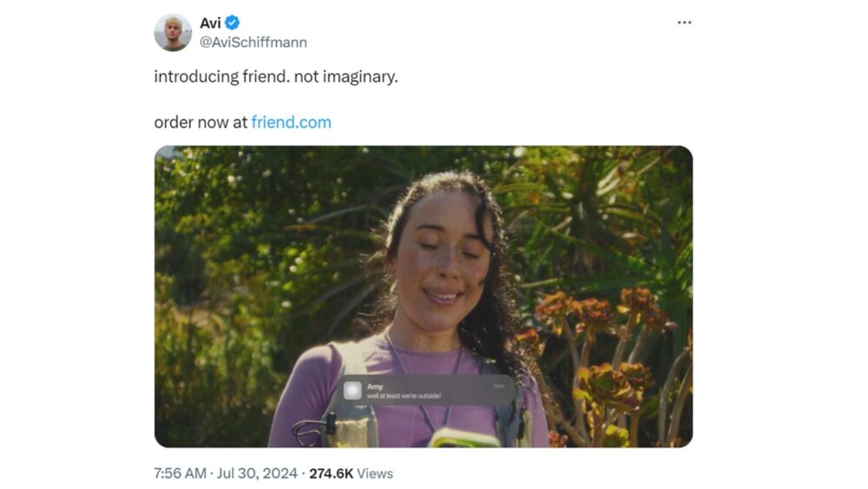Click the gray notification app icon beside Amy

(352, 391)
